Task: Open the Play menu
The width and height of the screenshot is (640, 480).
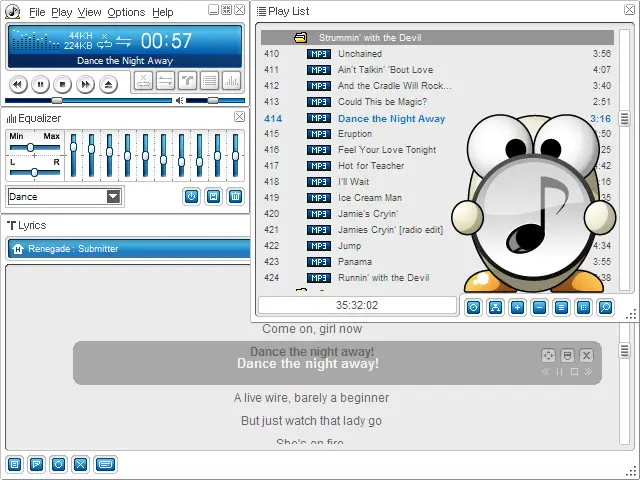Action: point(61,12)
